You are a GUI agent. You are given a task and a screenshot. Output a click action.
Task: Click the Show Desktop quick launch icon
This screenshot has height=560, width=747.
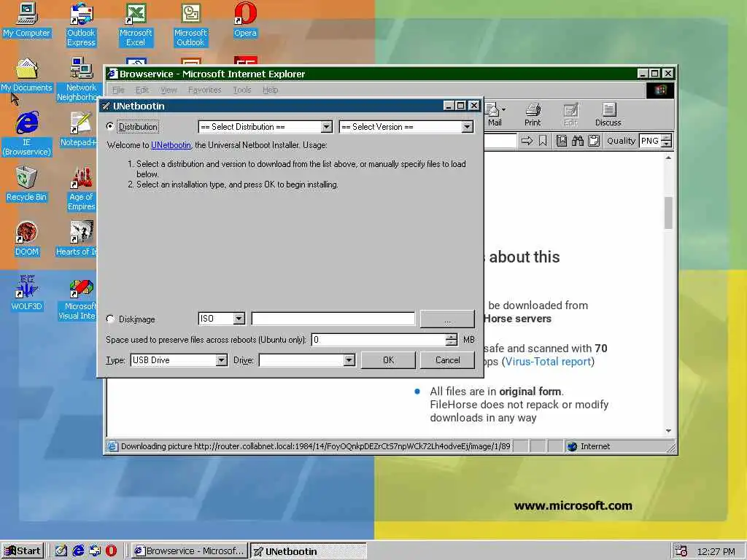[61, 551]
